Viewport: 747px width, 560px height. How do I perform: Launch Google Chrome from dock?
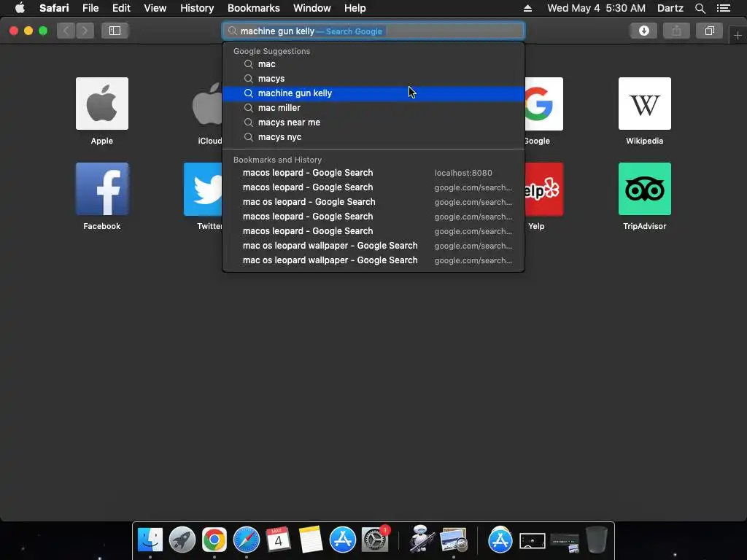[x=214, y=540]
